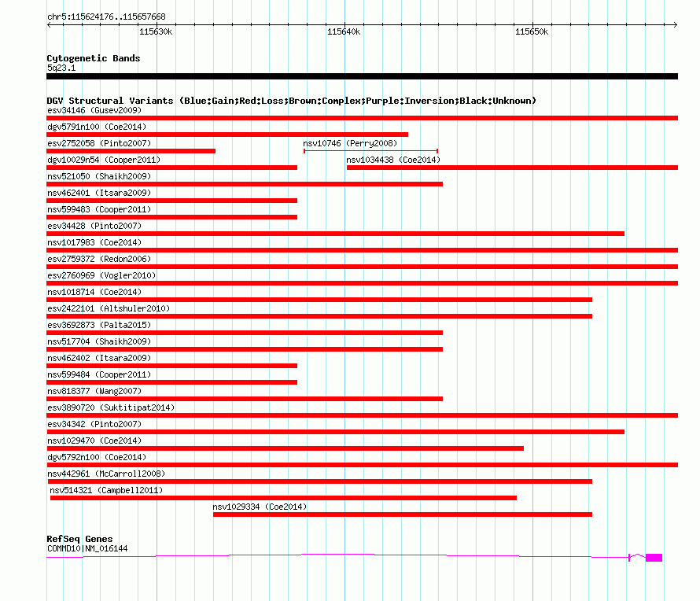
Task: Open esv34342 (Pinto2007) label
Action: click(x=94, y=424)
